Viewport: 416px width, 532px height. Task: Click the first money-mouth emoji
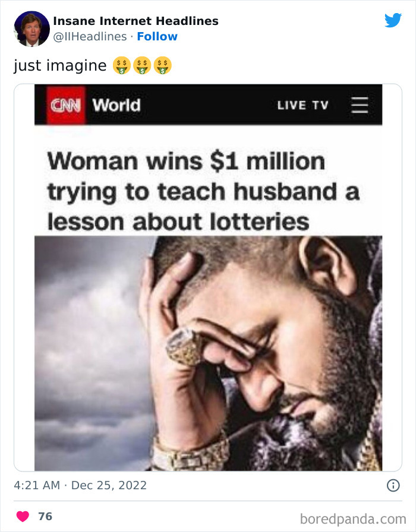point(122,65)
